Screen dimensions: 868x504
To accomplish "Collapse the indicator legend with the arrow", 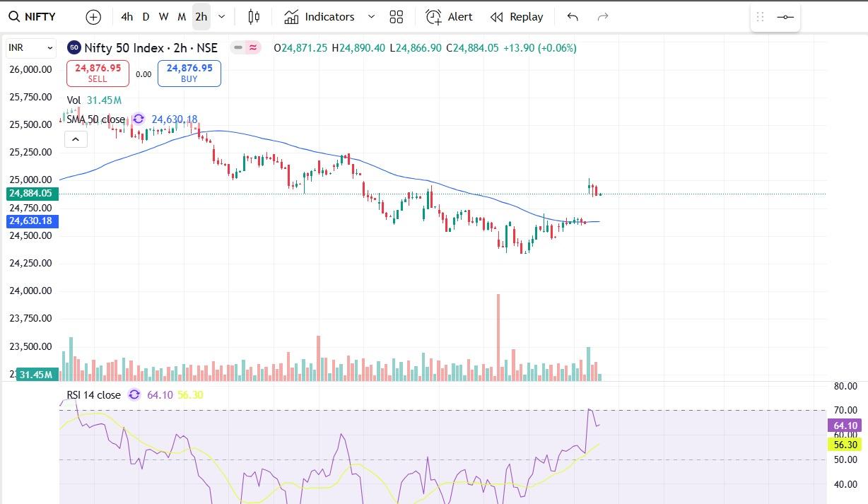I will [76, 139].
